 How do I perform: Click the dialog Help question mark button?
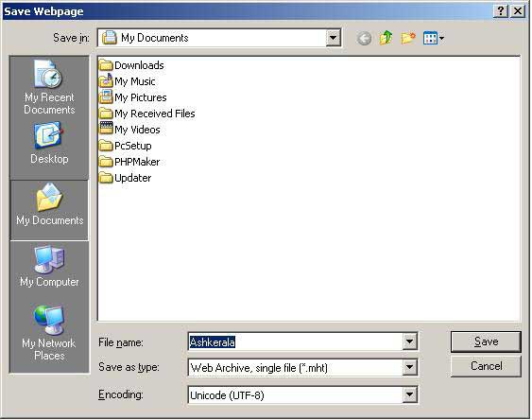(x=501, y=11)
